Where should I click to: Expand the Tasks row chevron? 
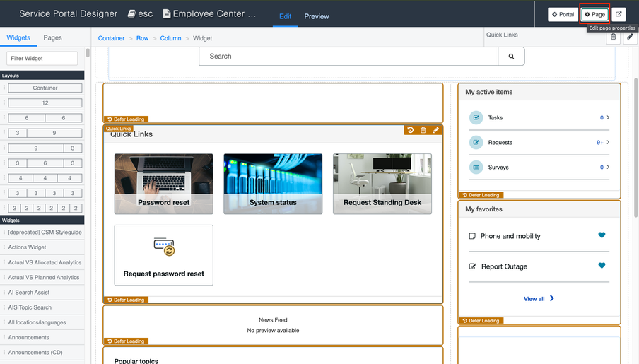tap(608, 117)
